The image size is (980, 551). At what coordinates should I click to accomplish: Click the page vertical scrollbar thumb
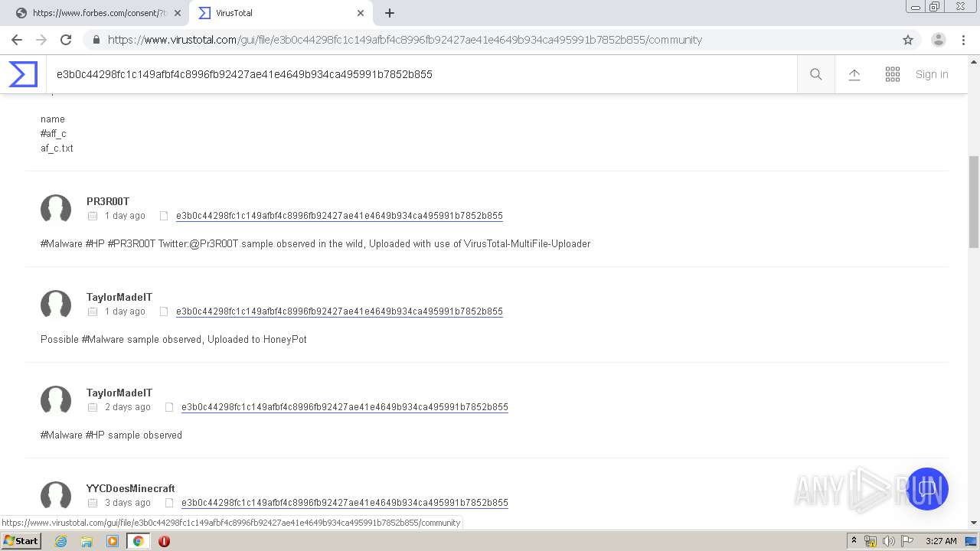(974, 201)
